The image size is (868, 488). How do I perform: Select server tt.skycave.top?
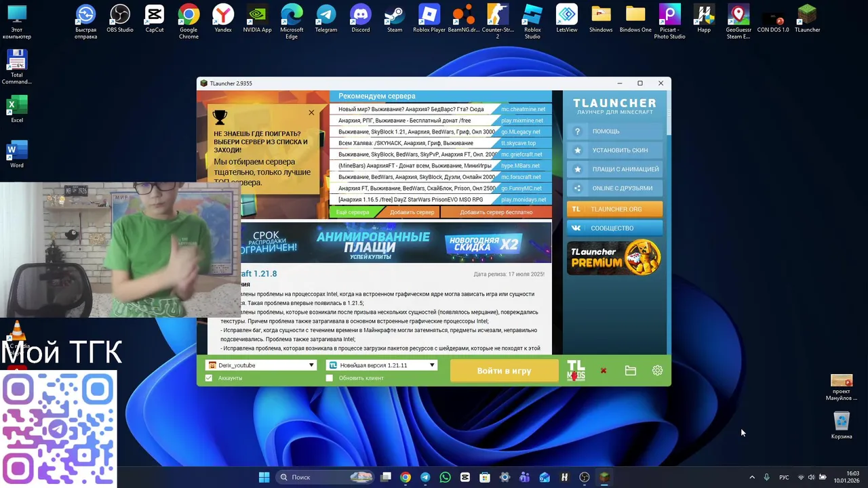tap(441, 143)
